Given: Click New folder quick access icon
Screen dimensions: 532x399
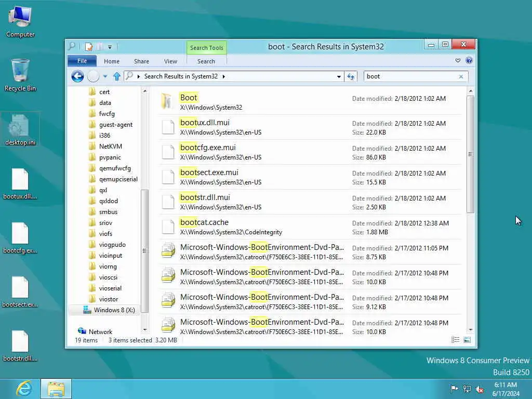Looking at the screenshot, I should [x=100, y=46].
